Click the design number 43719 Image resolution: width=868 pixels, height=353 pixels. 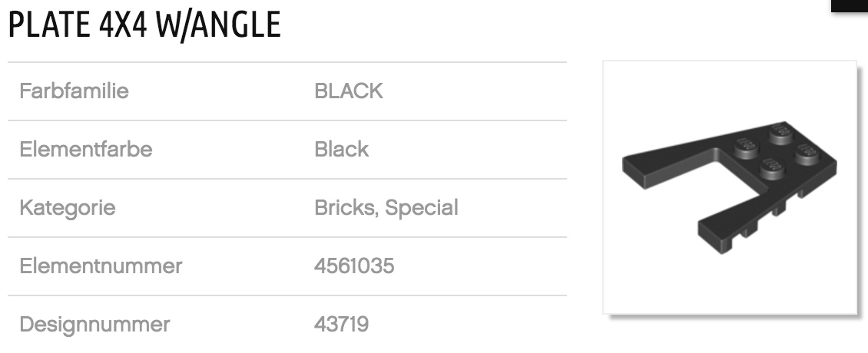tap(341, 324)
